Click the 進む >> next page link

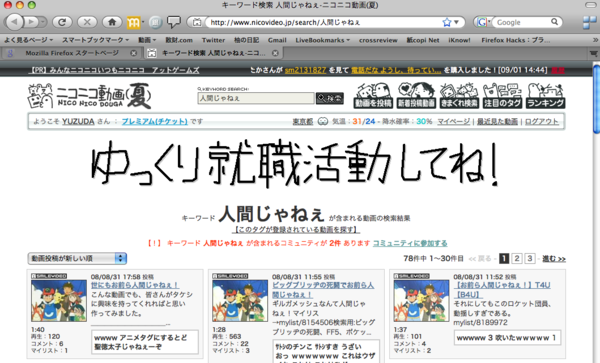554,259
